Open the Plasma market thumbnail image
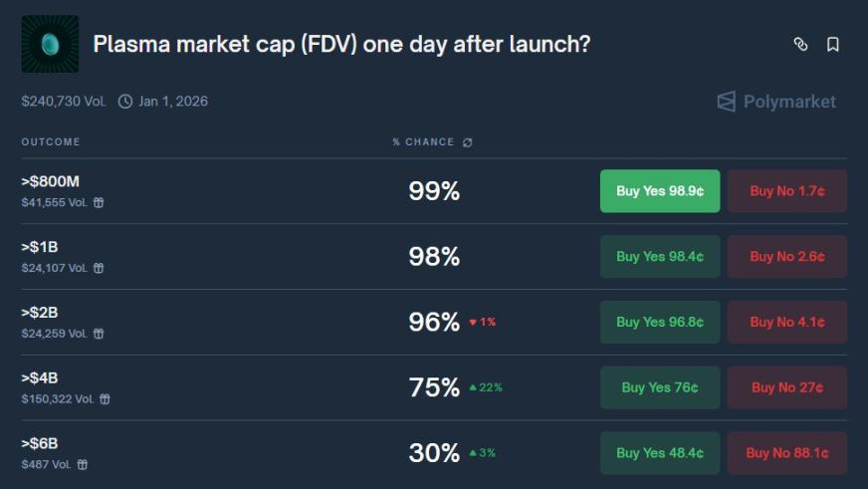868x489 pixels. 50,44
